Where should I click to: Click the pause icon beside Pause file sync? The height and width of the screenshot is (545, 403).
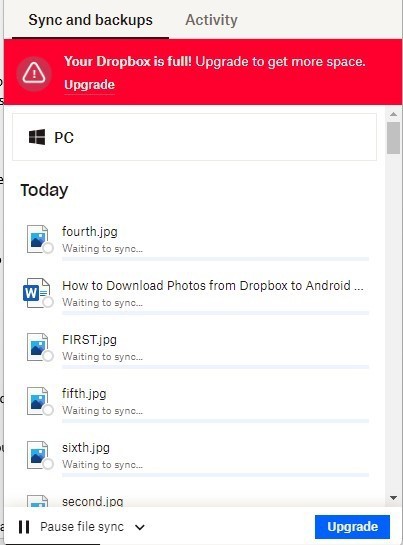click(x=24, y=527)
